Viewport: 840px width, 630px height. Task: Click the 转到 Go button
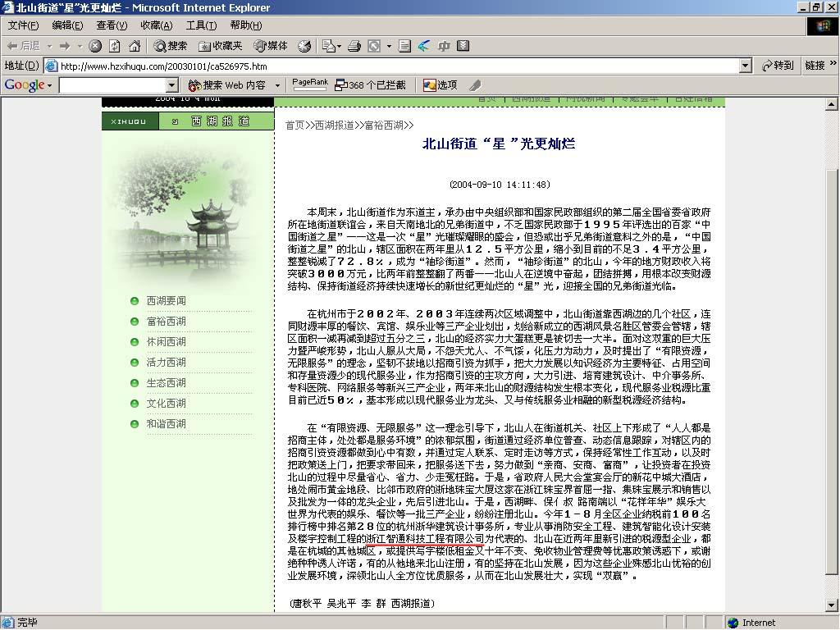click(778, 66)
